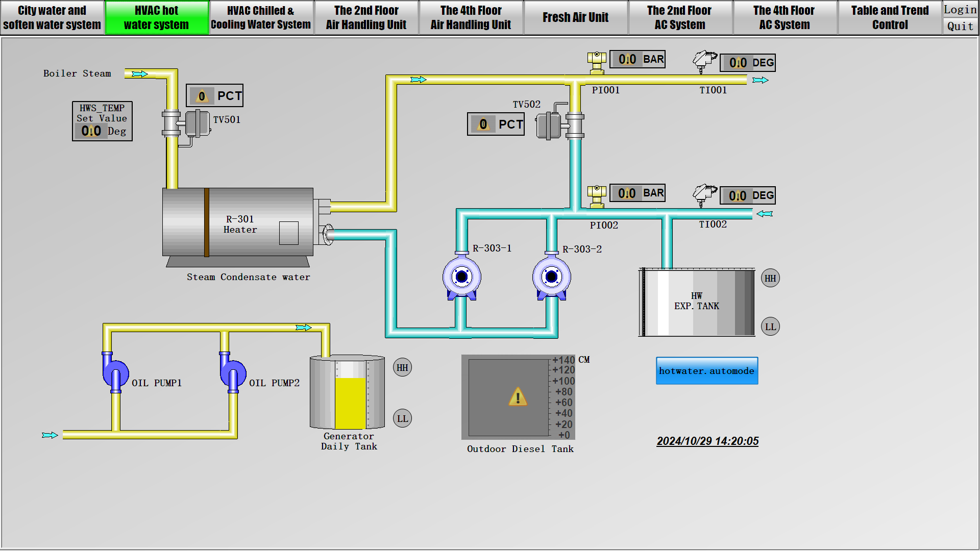Toggle the HW expansion tank LL indicator

click(770, 327)
